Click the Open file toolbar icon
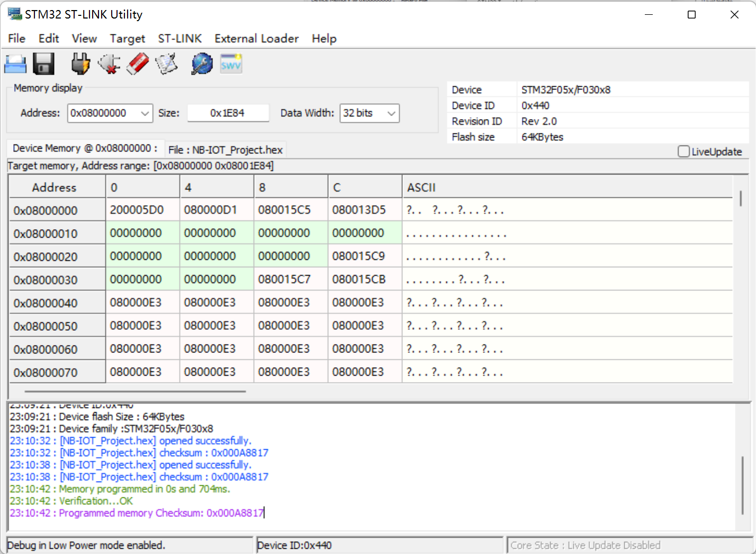Viewport: 756px width, 554px height. (x=15, y=65)
